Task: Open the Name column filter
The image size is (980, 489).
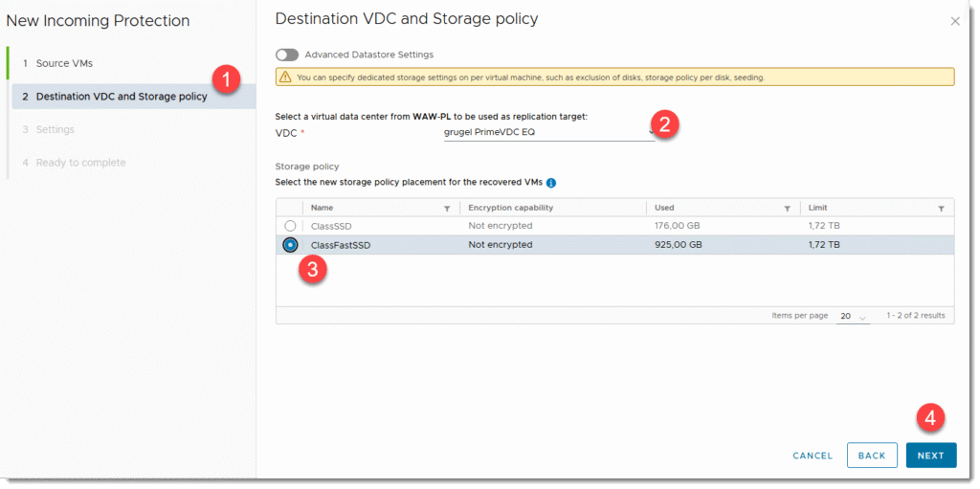Action: (447, 208)
